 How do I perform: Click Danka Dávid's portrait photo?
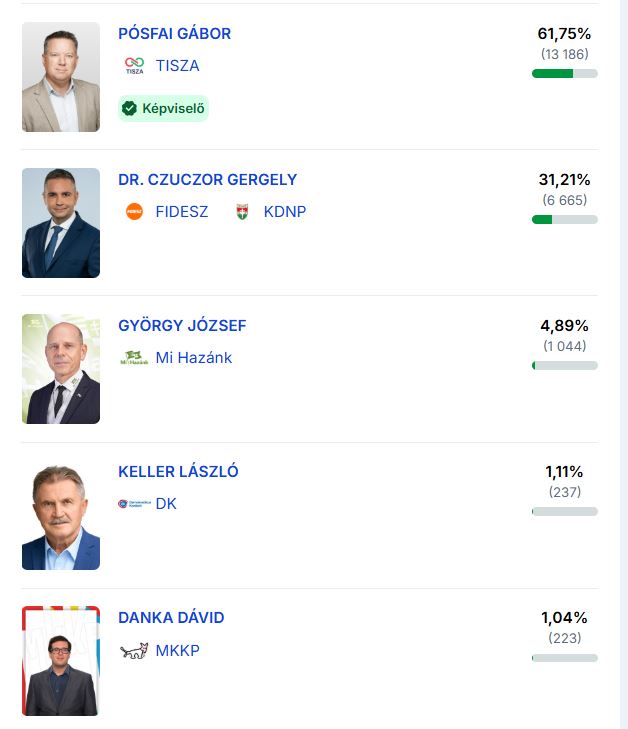[61, 661]
